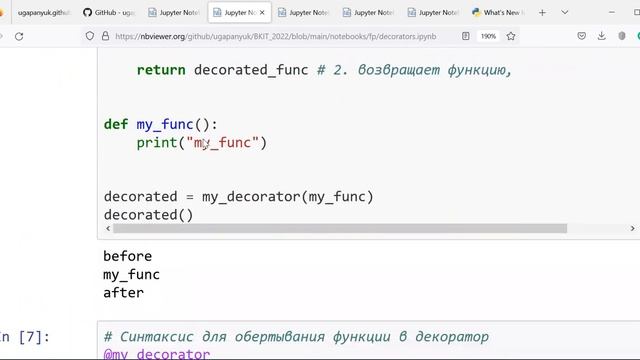Open the tracking protection shield icon
Viewport: 640px width, 360px height.
point(90,36)
